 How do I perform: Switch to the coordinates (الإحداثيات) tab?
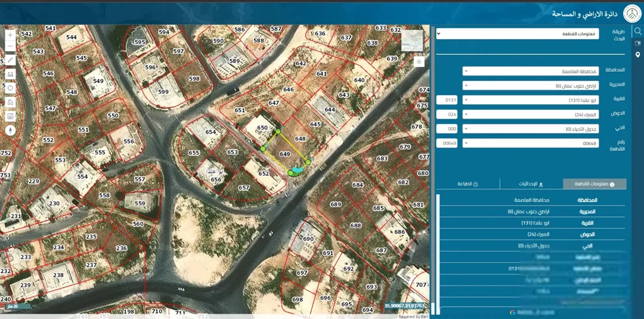tap(531, 184)
